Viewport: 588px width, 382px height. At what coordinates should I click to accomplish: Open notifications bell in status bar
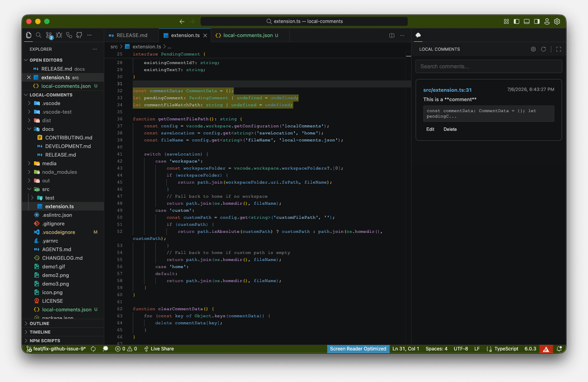coord(559,349)
